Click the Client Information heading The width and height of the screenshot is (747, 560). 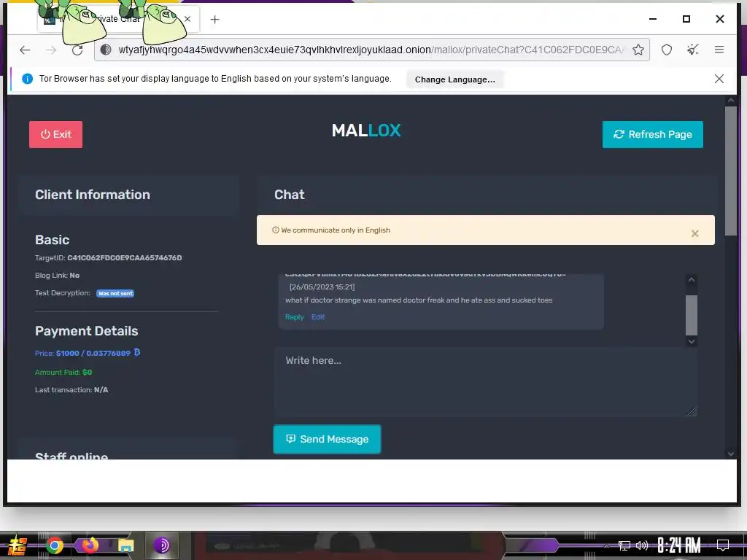pos(93,194)
